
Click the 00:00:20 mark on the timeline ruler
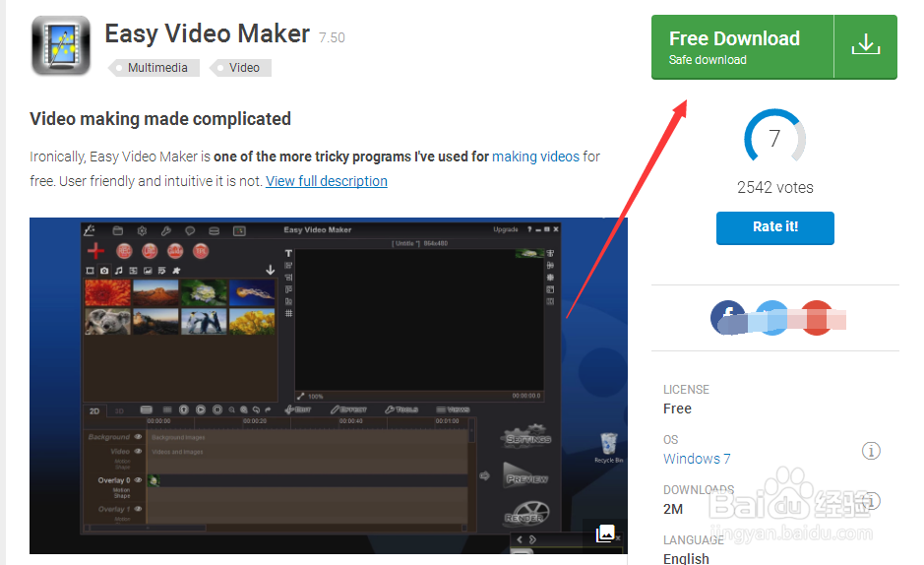tap(255, 421)
